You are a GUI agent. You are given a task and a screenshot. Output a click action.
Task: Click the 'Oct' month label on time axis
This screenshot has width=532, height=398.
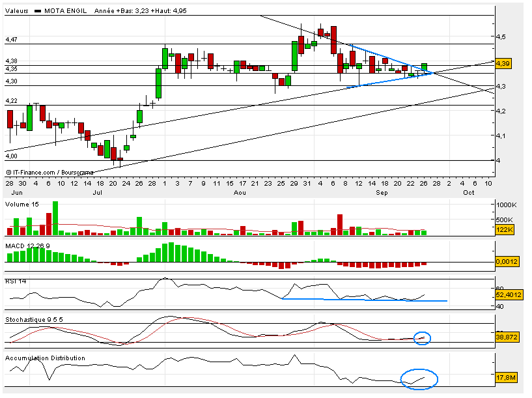pyautogui.click(x=469, y=193)
